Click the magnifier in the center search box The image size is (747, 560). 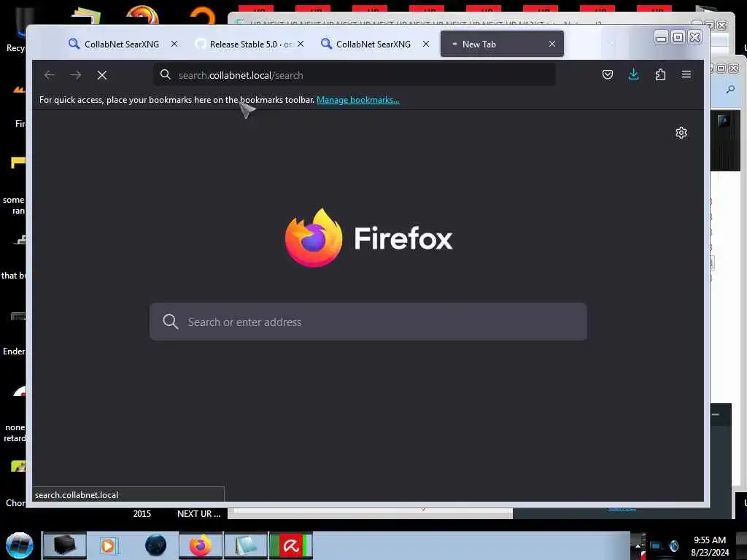(x=170, y=322)
